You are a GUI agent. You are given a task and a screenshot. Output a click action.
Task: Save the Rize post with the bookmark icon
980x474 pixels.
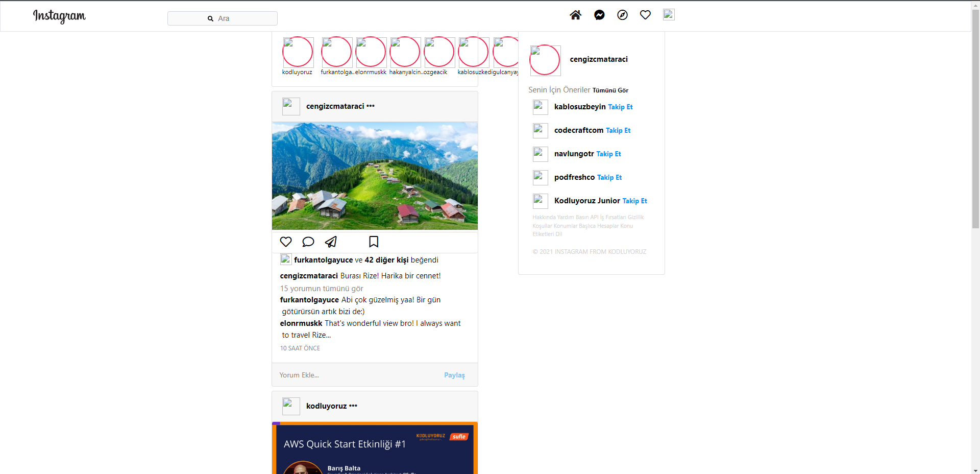click(x=373, y=242)
